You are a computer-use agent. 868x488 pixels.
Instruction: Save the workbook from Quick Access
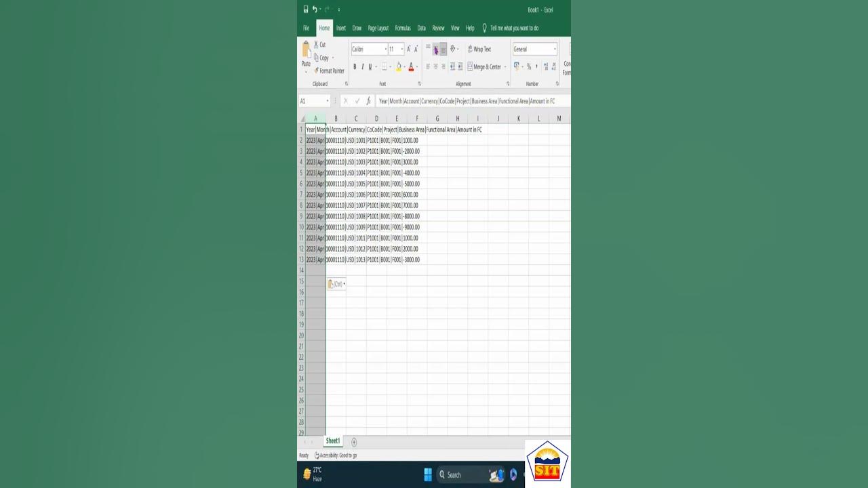click(306, 9)
